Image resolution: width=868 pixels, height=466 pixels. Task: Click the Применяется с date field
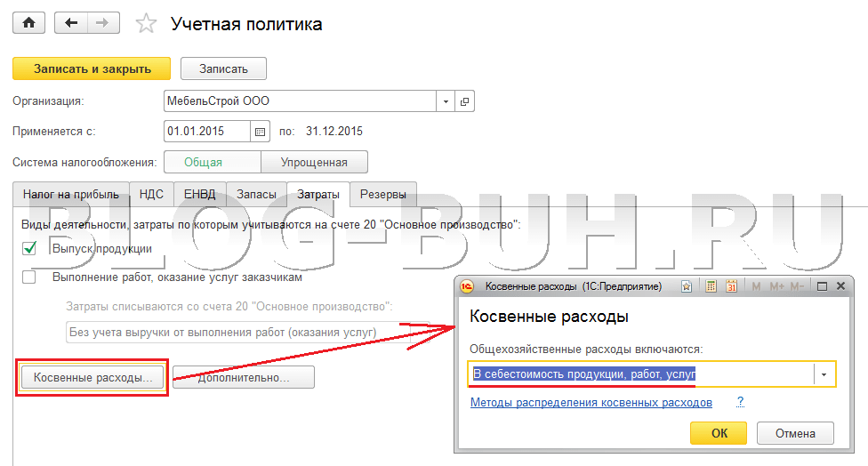click(206, 132)
